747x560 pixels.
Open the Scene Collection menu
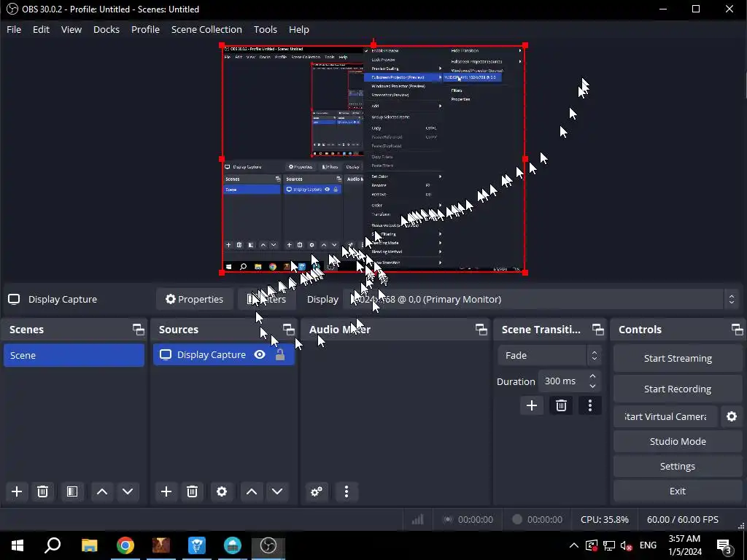(x=206, y=29)
